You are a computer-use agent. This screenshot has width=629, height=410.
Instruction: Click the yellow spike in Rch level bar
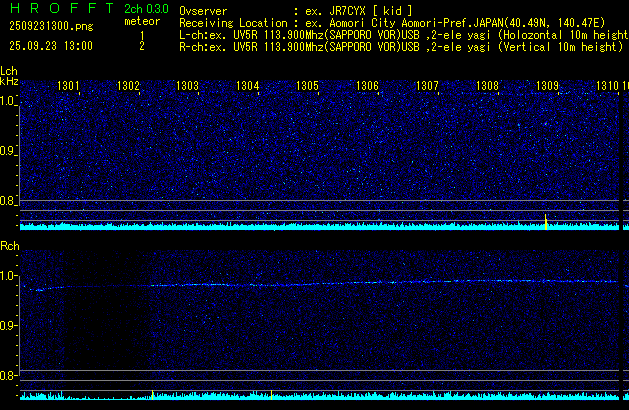152,395
